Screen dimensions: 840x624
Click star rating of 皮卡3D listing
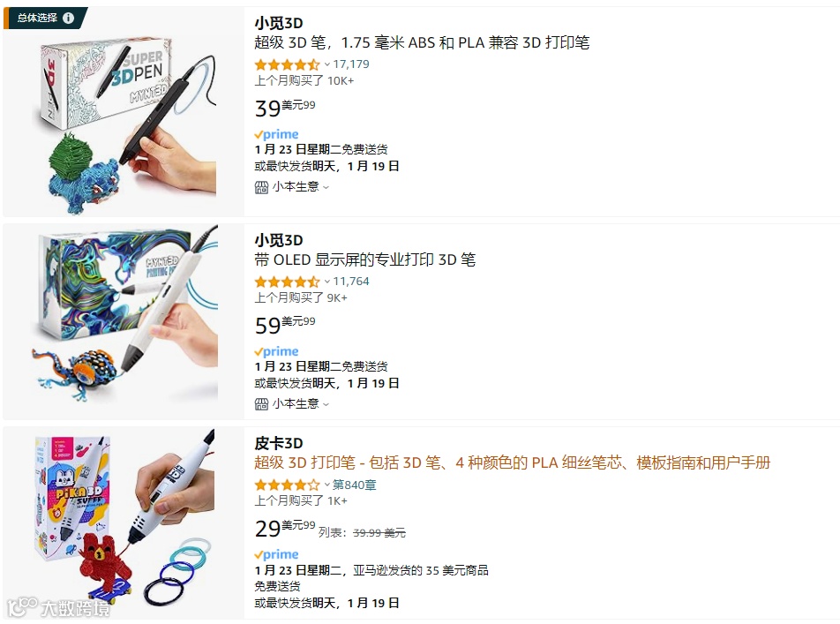tap(287, 485)
